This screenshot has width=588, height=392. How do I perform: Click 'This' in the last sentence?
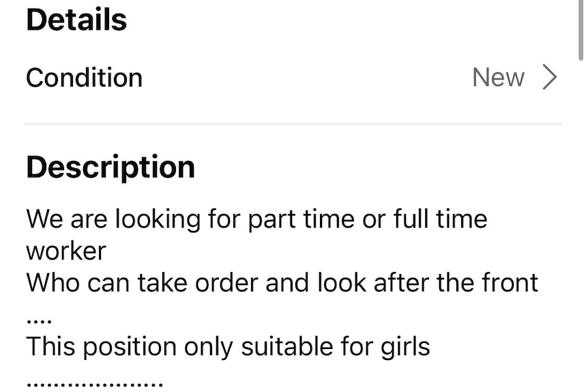click(51, 346)
